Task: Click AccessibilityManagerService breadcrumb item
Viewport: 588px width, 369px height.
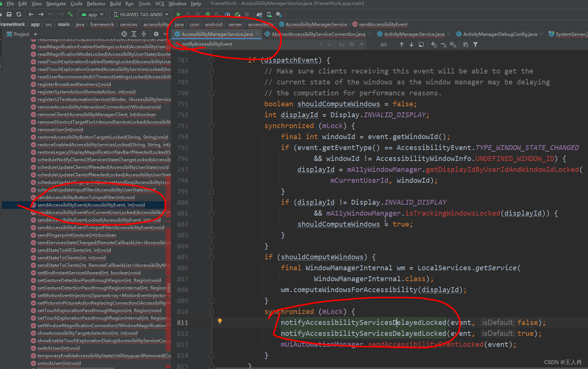Action: (x=316, y=24)
